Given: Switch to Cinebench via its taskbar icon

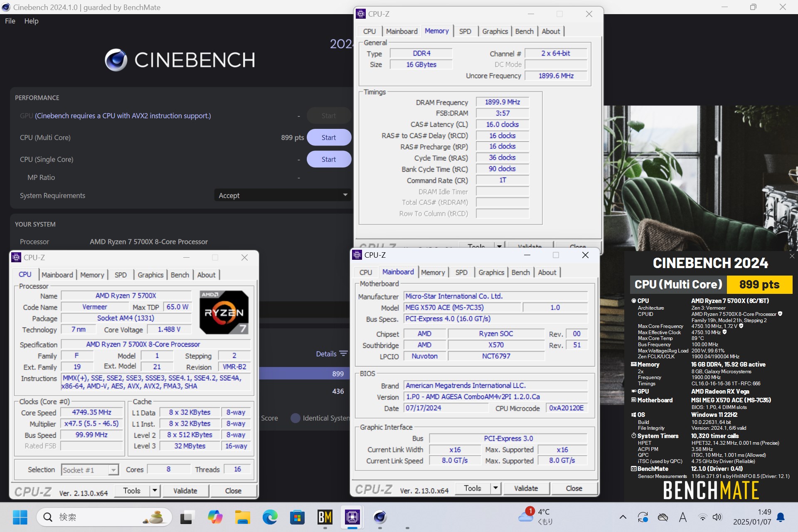Looking at the screenshot, I should [380, 517].
